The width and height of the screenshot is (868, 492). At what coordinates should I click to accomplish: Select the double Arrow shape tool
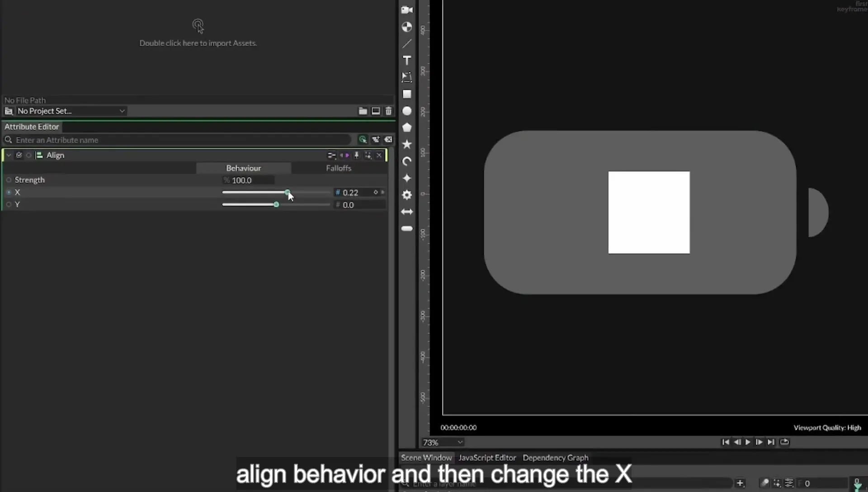pyautogui.click(x=407, y=212)
